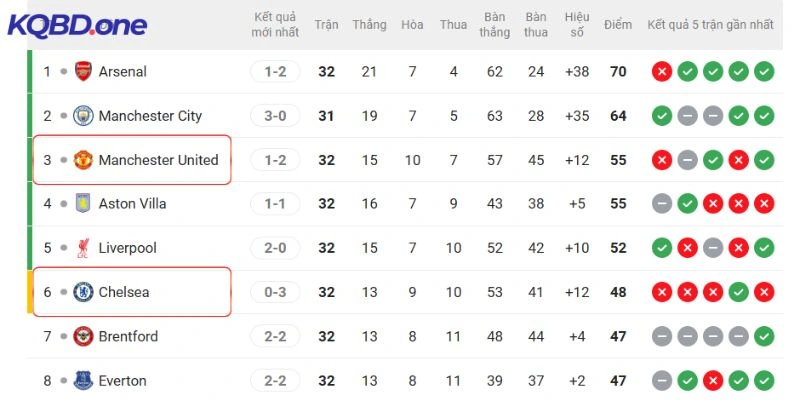Click the Aston Villa club crest
This screenshot has width=800, height=400.
[x=83, y=204]
